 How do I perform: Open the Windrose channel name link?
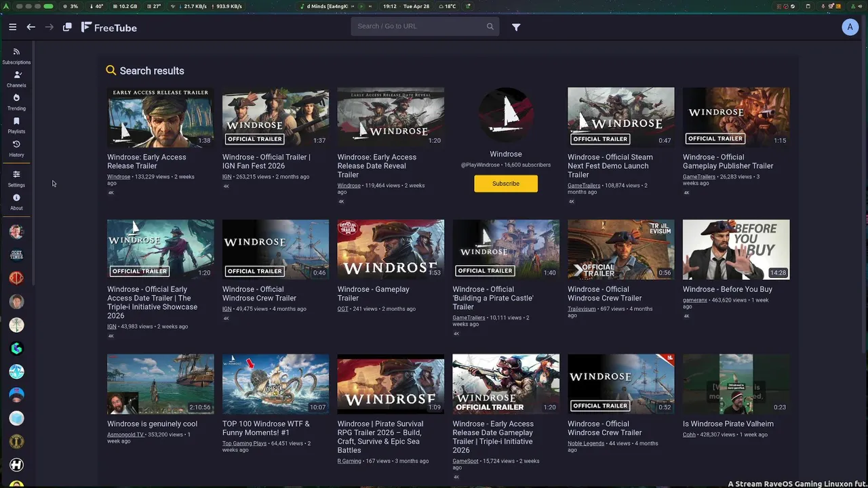coord(506,154)
